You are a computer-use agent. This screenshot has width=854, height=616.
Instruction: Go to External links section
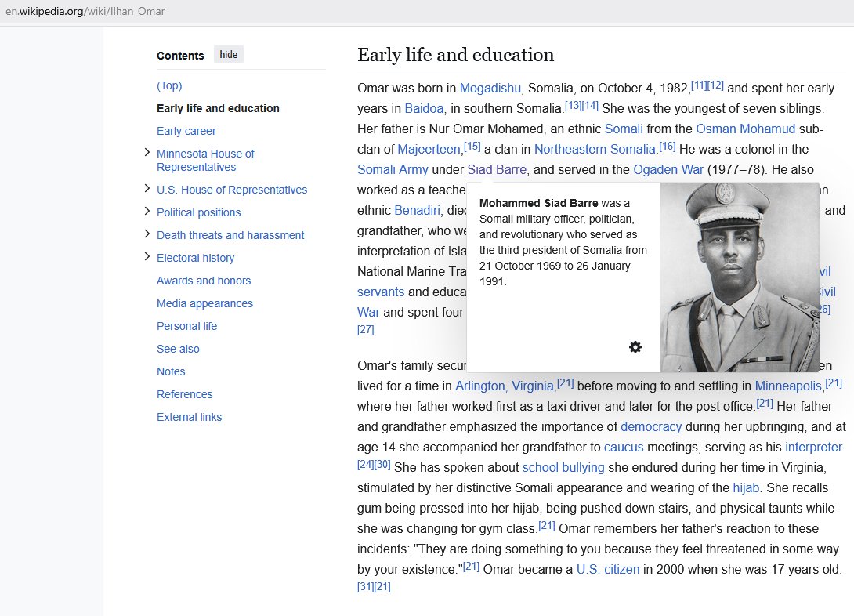pos(190,417)
